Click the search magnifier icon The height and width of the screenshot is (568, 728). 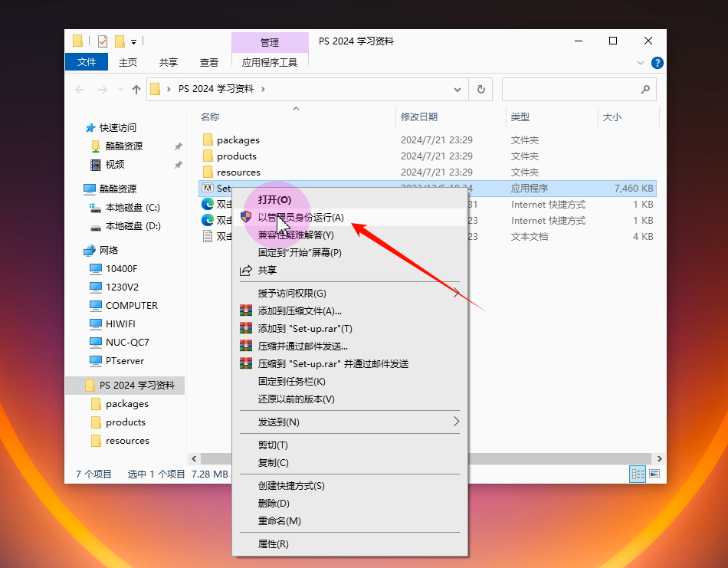click(x=645, y=89)
